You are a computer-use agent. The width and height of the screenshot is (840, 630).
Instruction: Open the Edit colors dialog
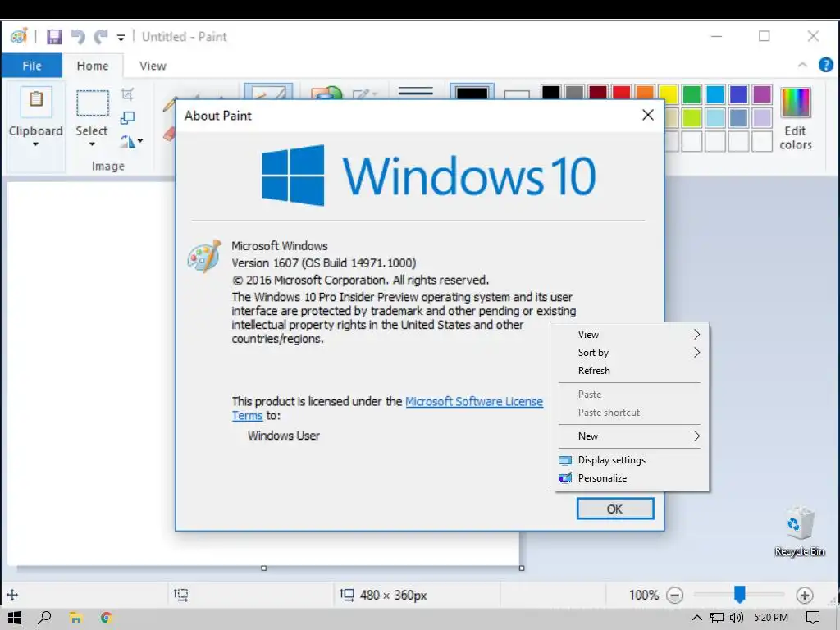click(x=795, y=119)
